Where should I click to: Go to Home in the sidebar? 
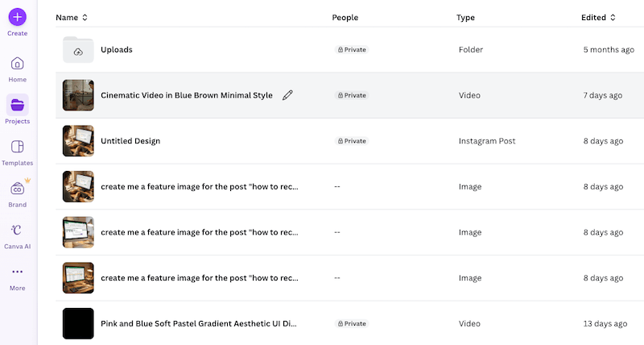(x=18, y=64)
